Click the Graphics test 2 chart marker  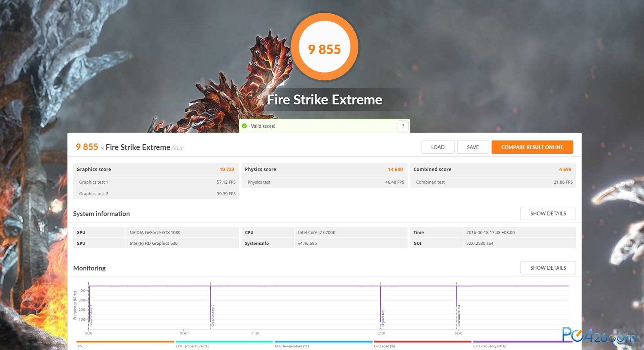[213, 315]
